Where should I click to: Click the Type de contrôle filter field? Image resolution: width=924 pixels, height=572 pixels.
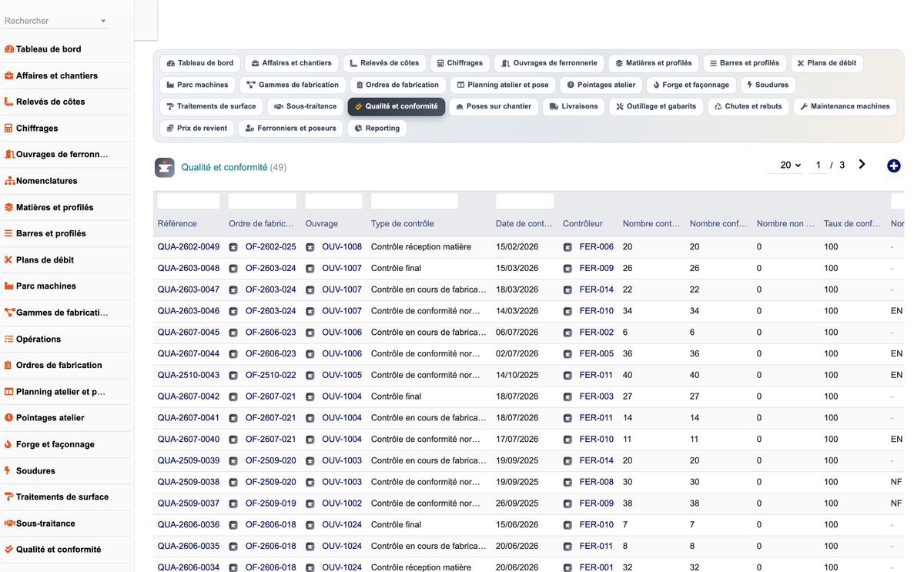pyautogui.click(x=414, y=202)
